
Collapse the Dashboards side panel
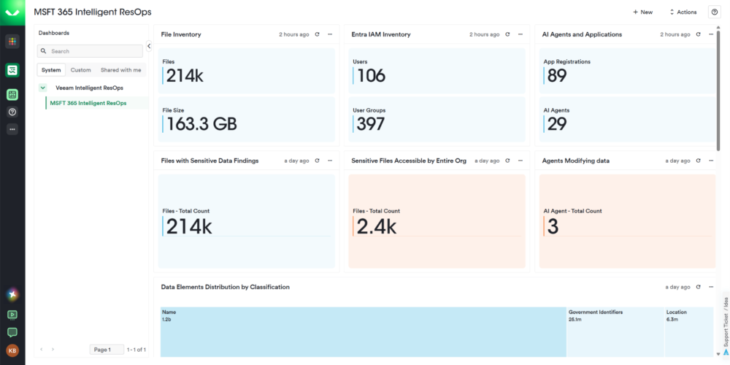[149, 46]
